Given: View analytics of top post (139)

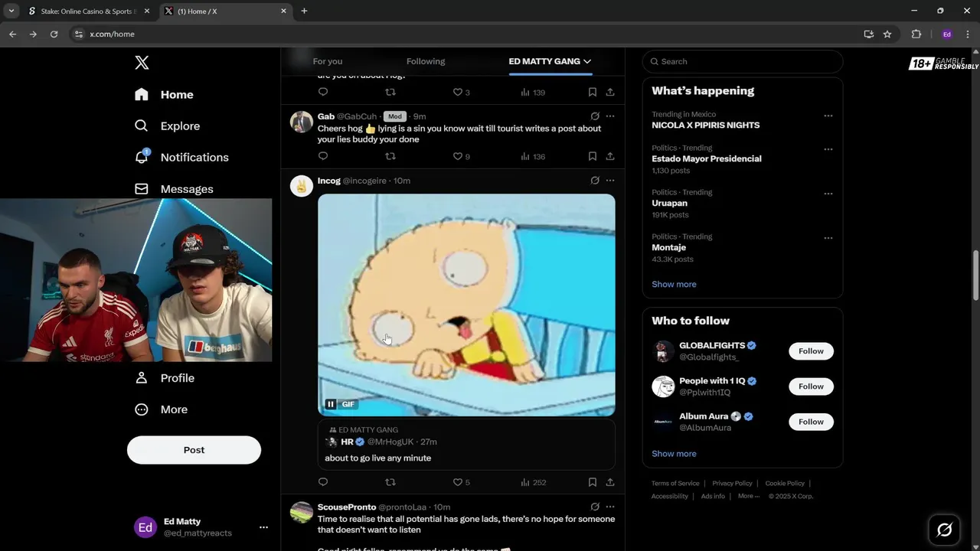Looking at the screenshot, I should pyautogui.click(x=532, y=92).
